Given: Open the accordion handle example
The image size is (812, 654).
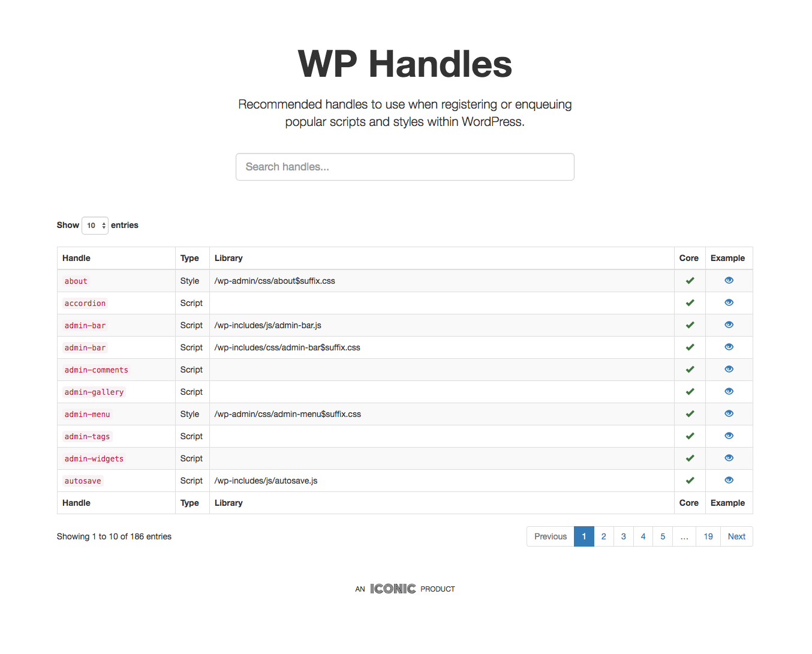Looking at the screenshot, I should [729, 302].
